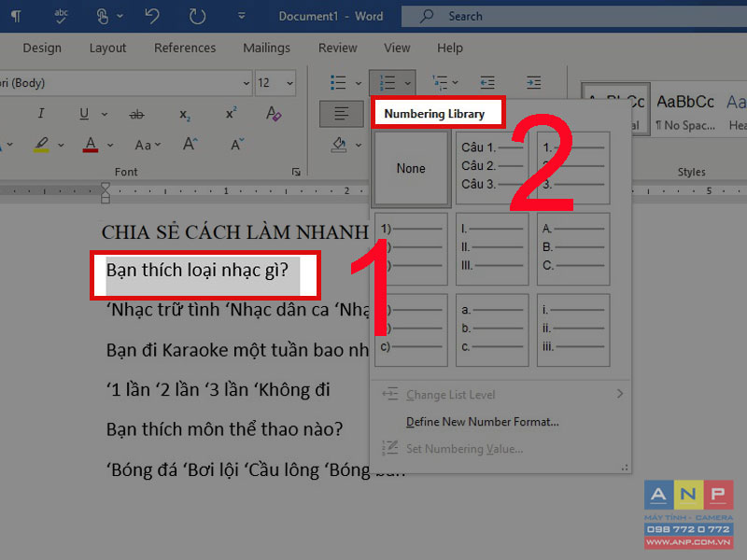Toggle superscript formatting
This screenshot has height=560, width=747.
[x=231, y=114]
